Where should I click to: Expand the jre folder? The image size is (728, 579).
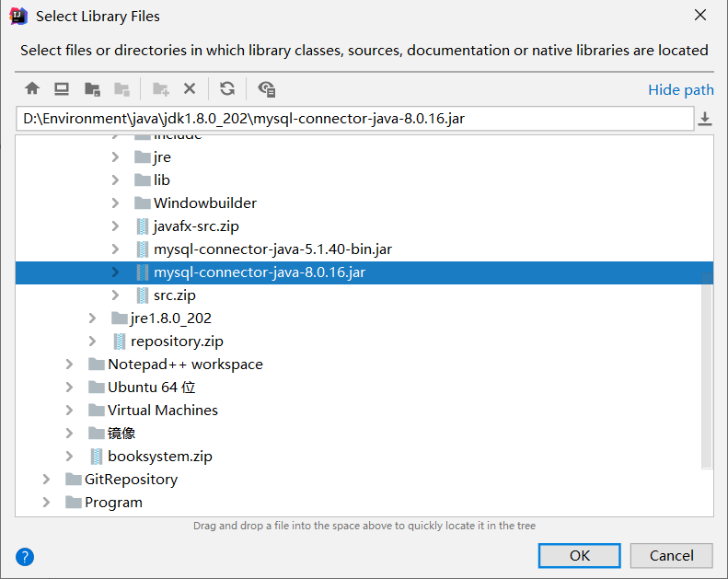(x=115, y=156)
